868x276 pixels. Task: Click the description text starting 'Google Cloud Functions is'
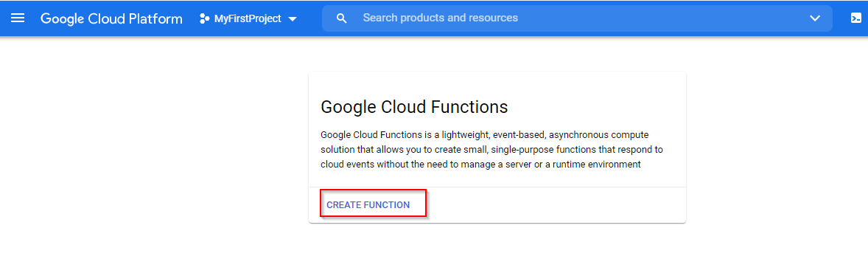pyautogui.click(x=491, y=150)
